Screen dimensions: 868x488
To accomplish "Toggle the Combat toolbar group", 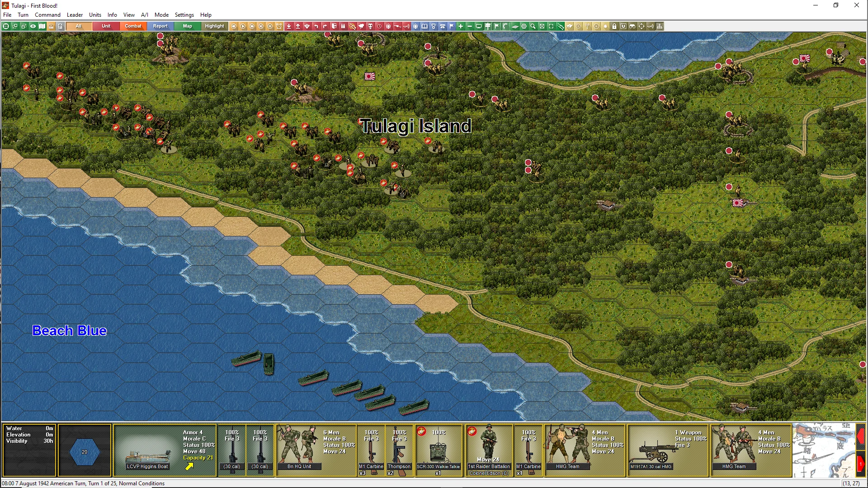I will coord(133,26).
